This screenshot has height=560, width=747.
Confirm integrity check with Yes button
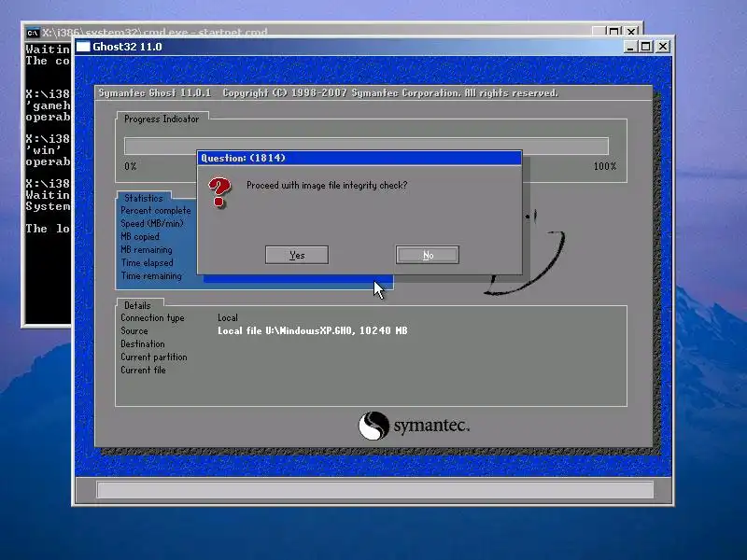click(x=296, y=255)
